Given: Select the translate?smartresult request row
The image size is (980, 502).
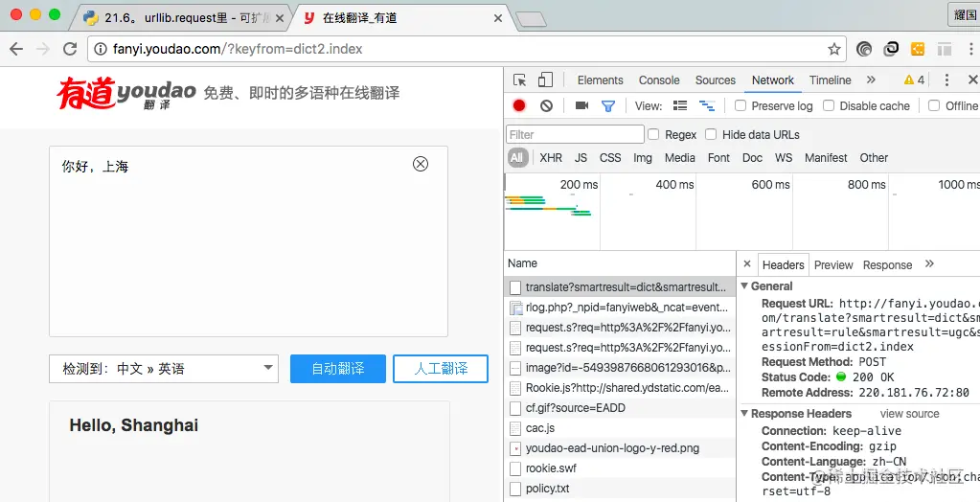Looking at the screenshot, I should [x=620, y=287].
